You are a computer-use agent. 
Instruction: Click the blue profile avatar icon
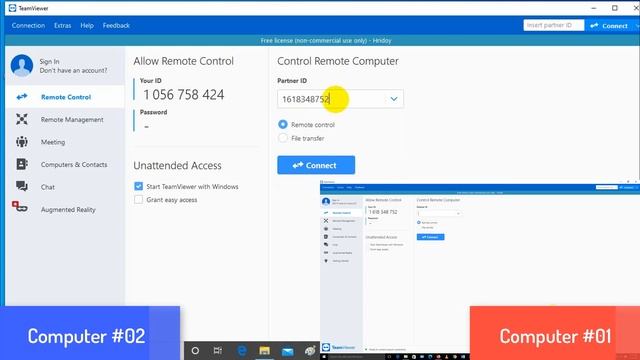(x=22, y=65)
